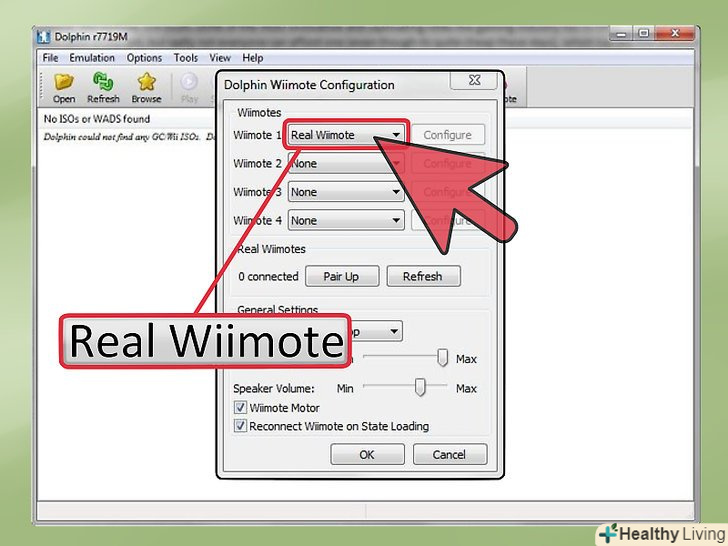This screenshot has width=728, height=546.
Task: Click Cancel in Wiimote Configuration
Action: tap(449, 454)
